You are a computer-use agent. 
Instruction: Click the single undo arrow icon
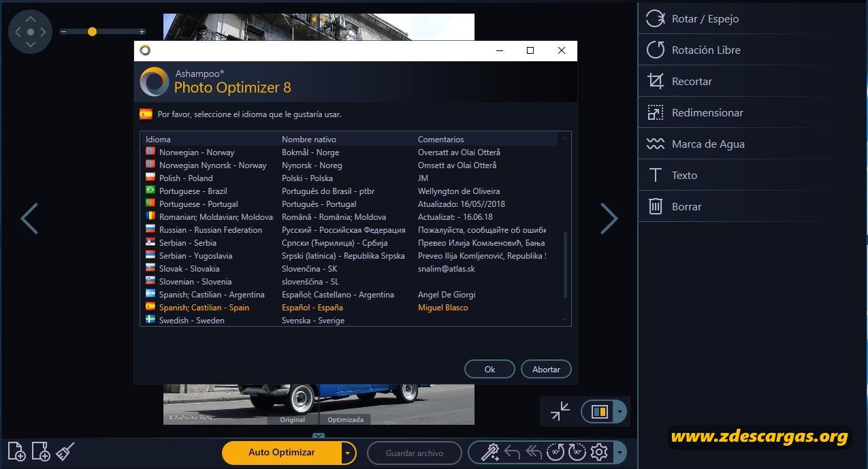click(512, 452)
